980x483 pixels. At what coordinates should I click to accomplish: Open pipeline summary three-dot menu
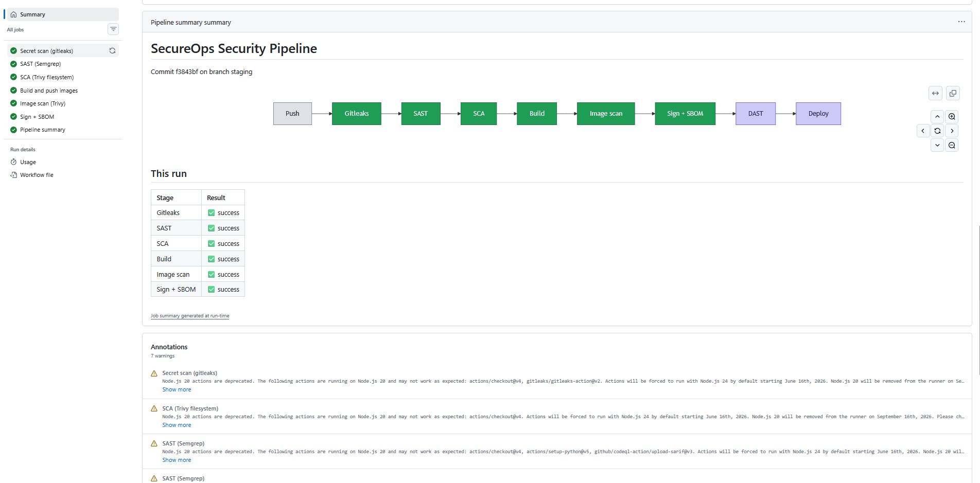pos(961,22)
